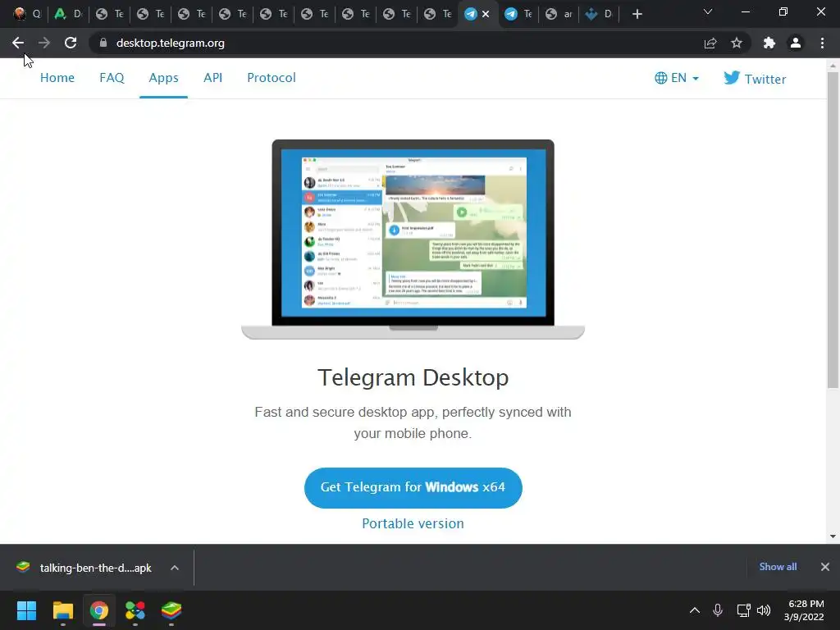Open the clock showing 6:28 PM

806,610
